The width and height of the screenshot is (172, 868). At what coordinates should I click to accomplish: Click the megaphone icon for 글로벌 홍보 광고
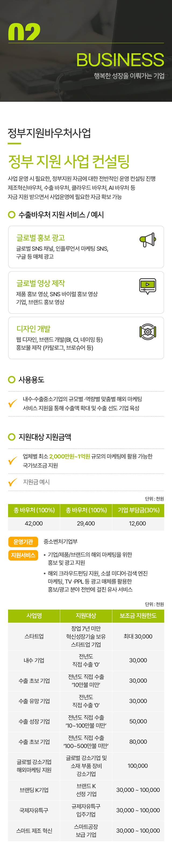point(148,240)
